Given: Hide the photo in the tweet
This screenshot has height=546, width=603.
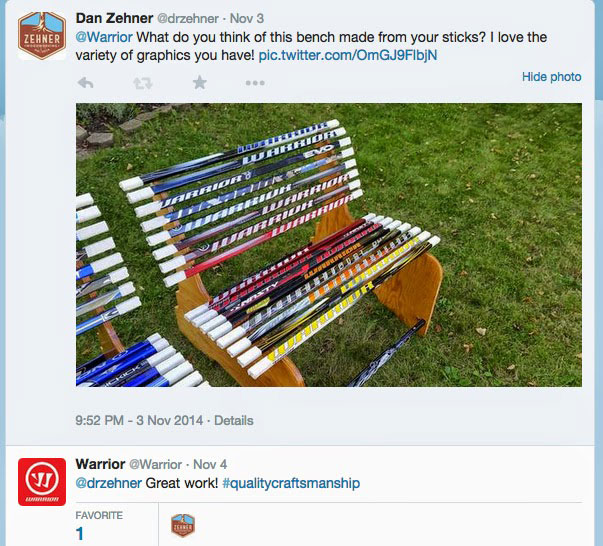Looking at the screenshot, I should pos(551,77).
